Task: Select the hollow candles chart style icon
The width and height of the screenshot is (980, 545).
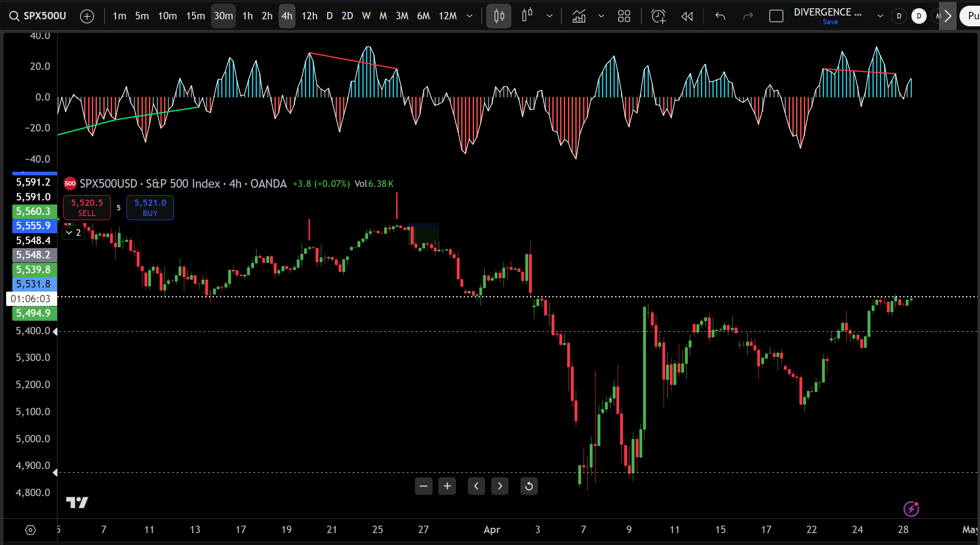Action: click(527, 16)
